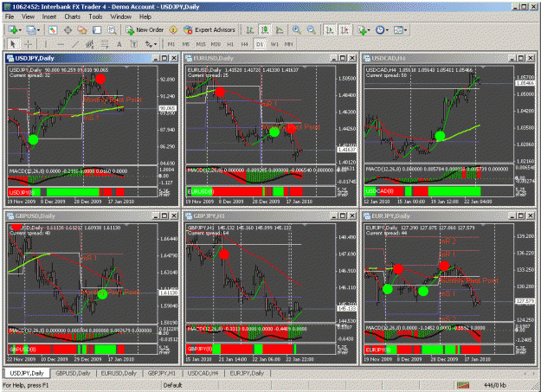Open the Insert menu
Viewport: 541px width, 392px height.
49,16
